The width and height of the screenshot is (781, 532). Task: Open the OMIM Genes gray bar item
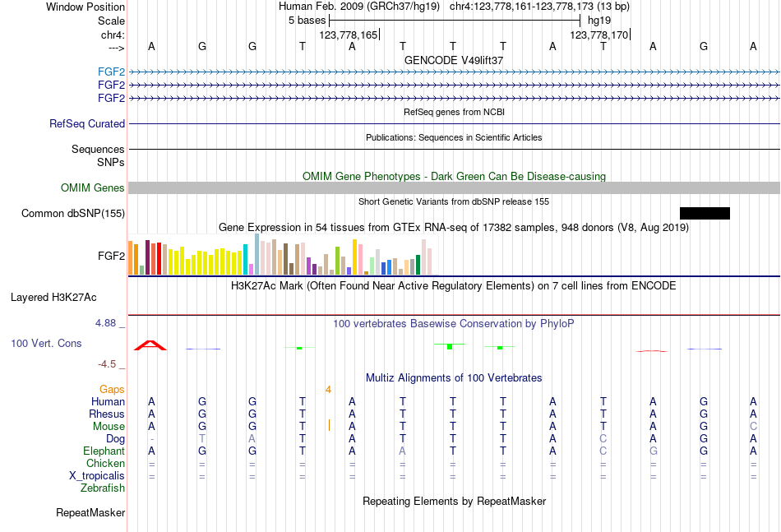point(454,187)
